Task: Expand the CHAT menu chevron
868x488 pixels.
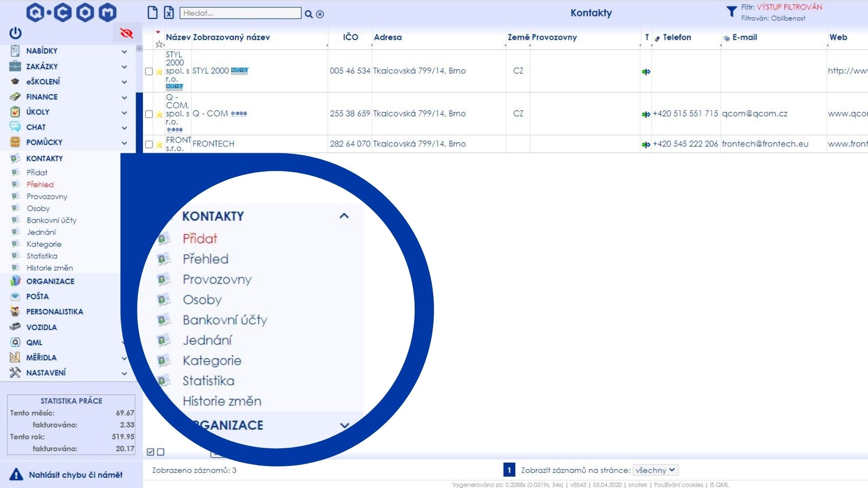Action: (124, 128)
